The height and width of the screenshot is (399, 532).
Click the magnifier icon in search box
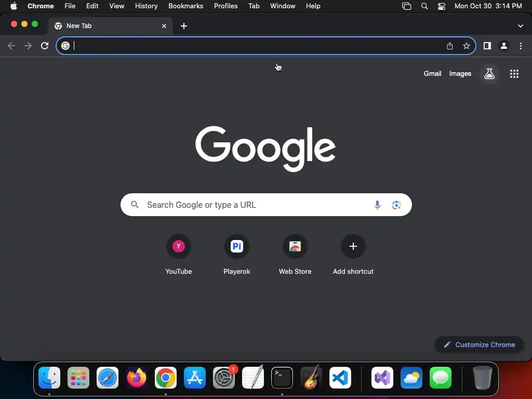tap(135, 205)
